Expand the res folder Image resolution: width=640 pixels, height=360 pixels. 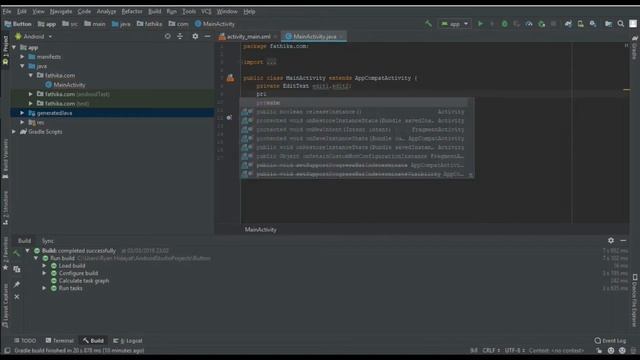tap(22, 122)
